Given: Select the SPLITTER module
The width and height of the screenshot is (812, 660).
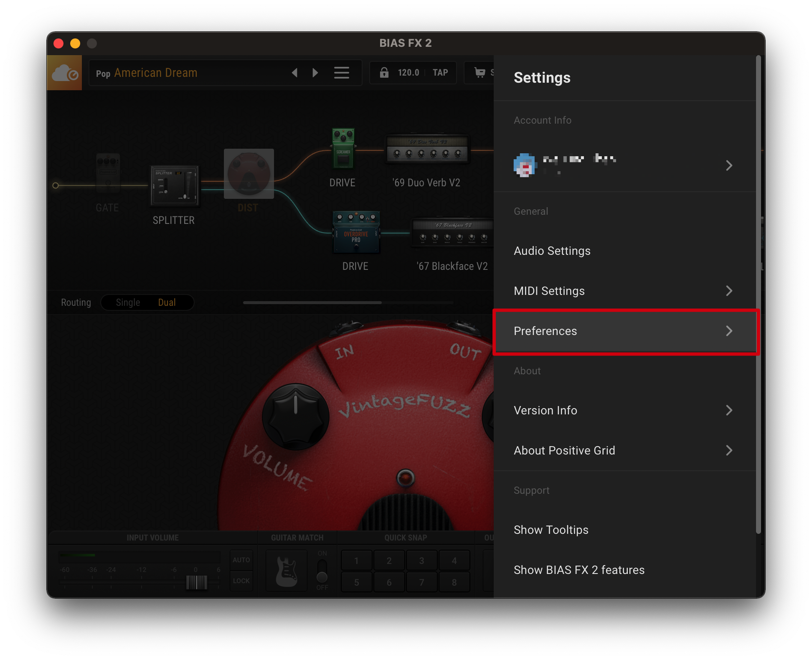Looking at the screenshot, I should coord(175,185).
